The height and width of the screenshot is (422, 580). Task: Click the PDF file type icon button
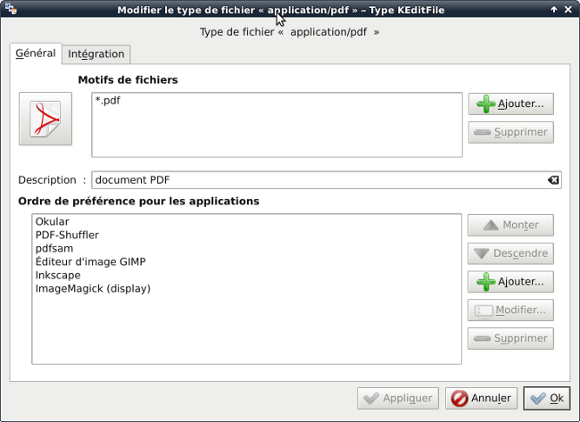[x=45, y=119]
